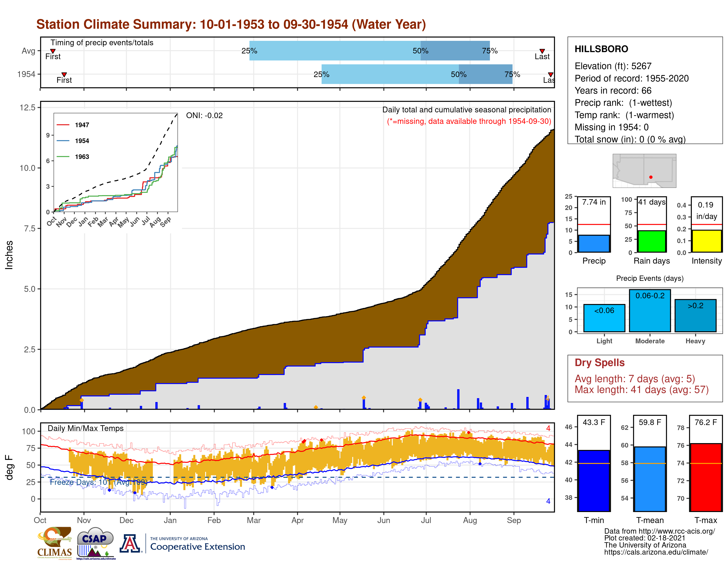The width and height of the screenshot is (728, 563).
Task: Click the red station dot on map
Action: pyautogui.click(x=651, y=177)
